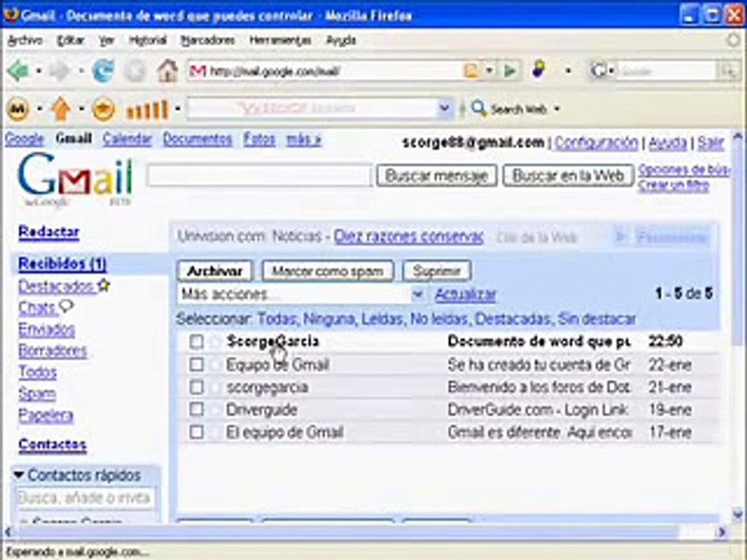Open the Documento de word message subject

pyautogui.click(x=538, y=341)
